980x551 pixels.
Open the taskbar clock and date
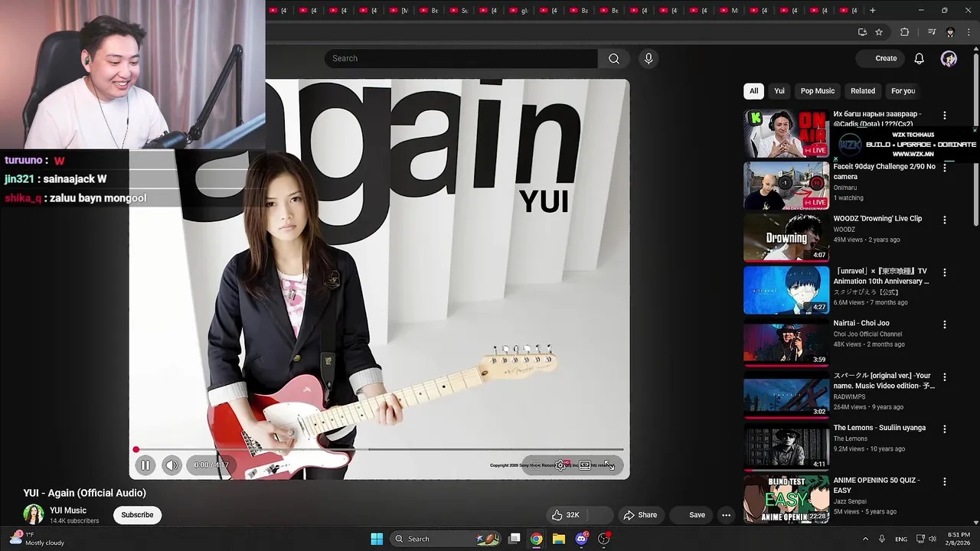959,539
